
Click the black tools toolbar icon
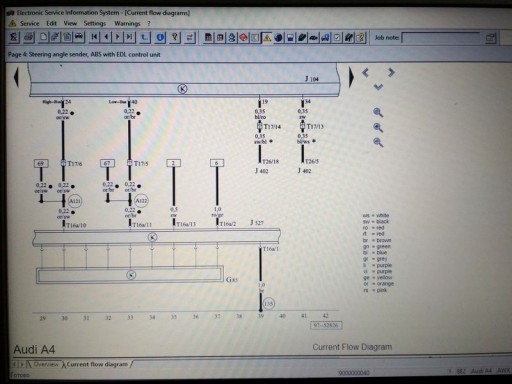(349, 38)
